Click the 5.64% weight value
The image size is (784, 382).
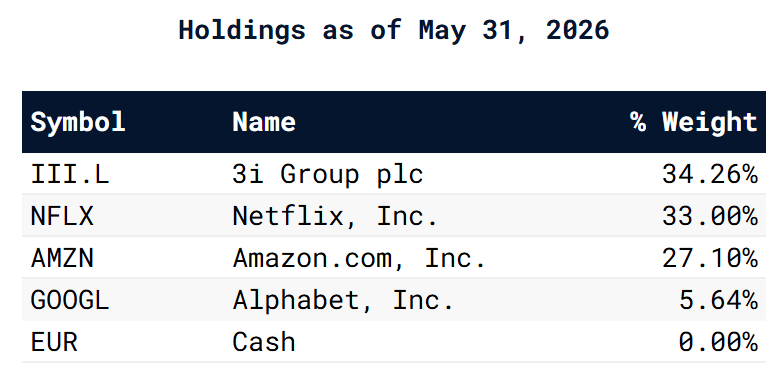tap(718, 300)
